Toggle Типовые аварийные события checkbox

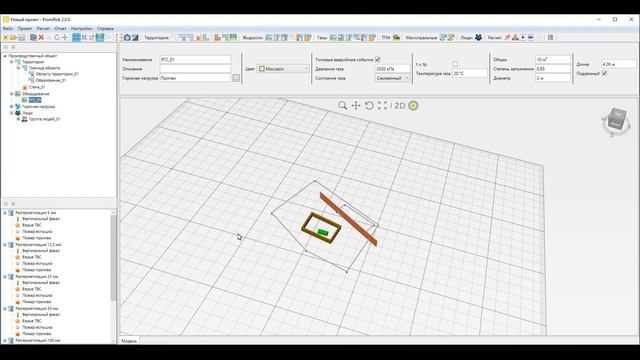378,60
